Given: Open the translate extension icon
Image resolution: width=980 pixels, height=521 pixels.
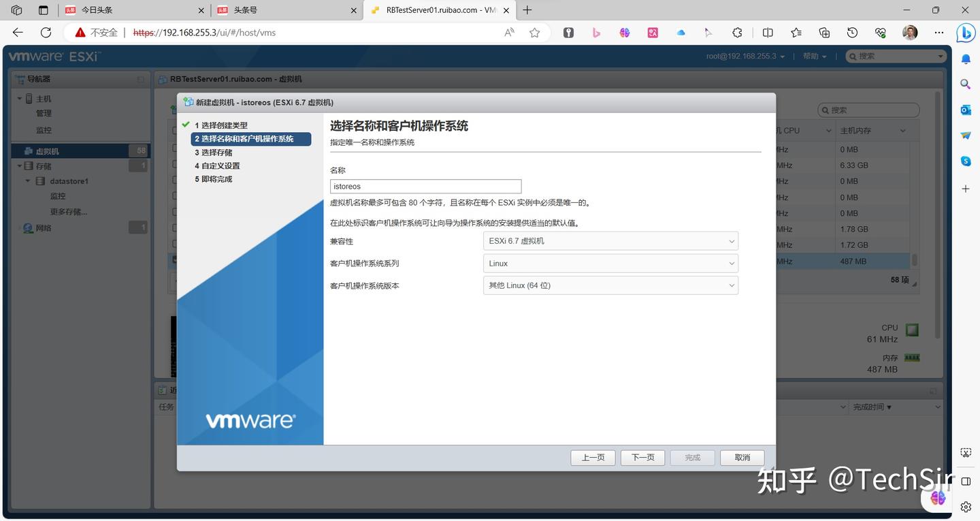Looking at the screenshot, I should click(x=653, y=32).
